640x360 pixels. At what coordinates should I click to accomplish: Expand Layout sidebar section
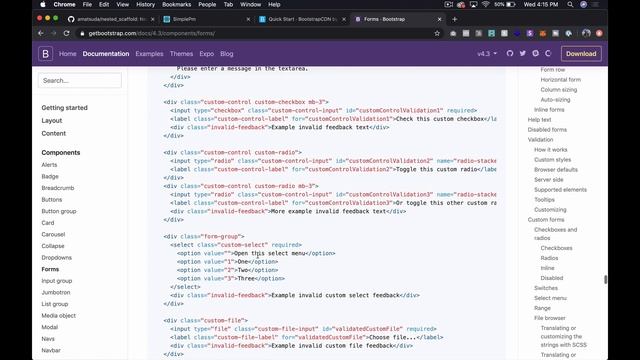pyautogui.click(x=52, y=120)
